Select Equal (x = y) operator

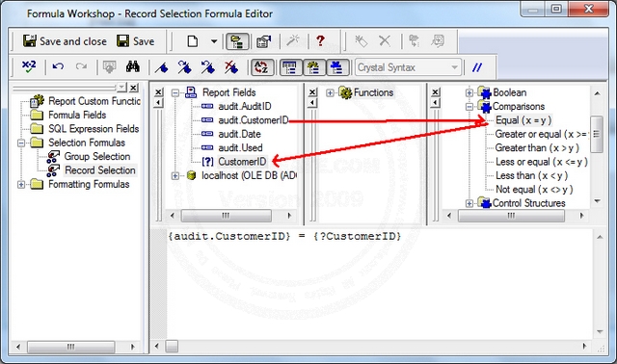pos(523,120)
